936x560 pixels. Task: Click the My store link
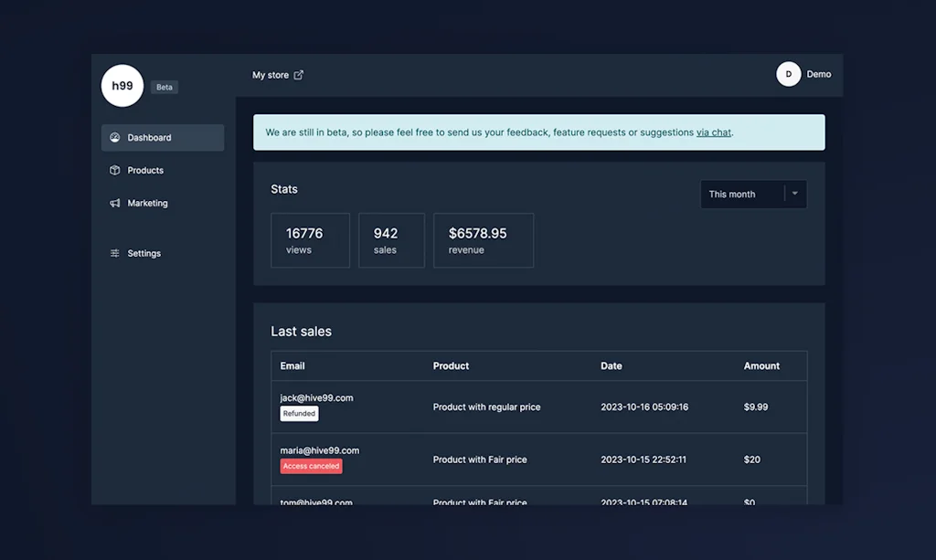point(272,74)
